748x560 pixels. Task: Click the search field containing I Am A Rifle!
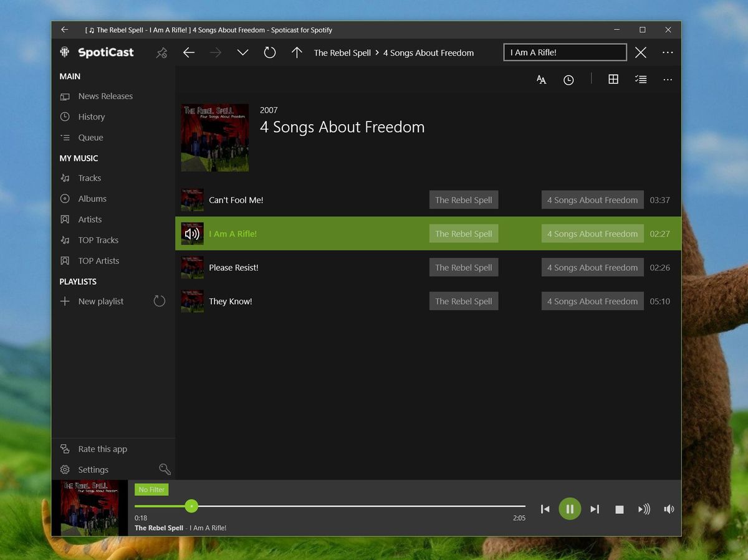click(565, 52)
